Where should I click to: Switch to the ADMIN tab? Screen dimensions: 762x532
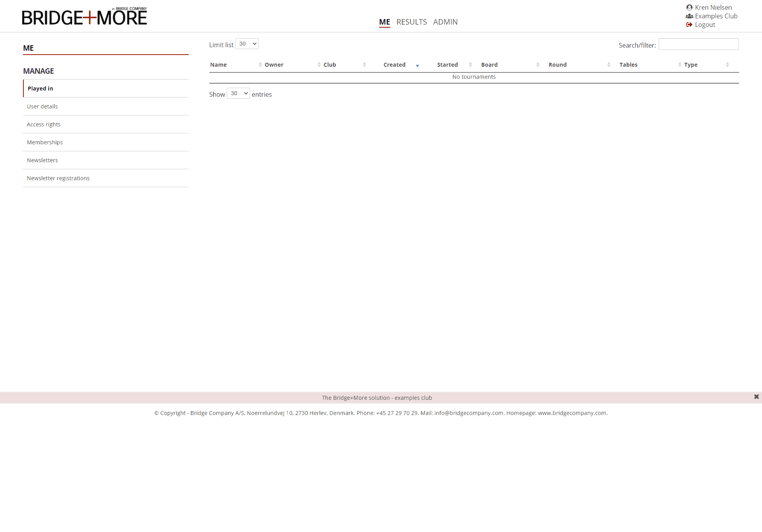click(445, 22)
